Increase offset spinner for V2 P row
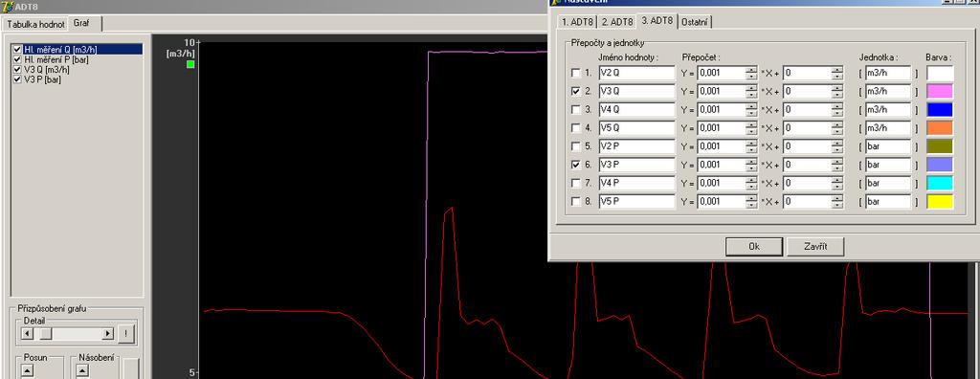980x379 pixels. pos(836,144)
